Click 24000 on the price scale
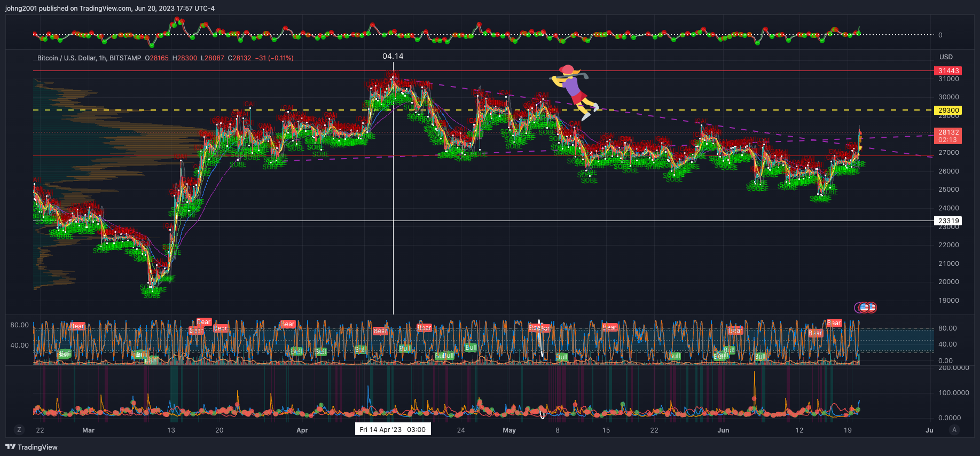 point(948,208)
